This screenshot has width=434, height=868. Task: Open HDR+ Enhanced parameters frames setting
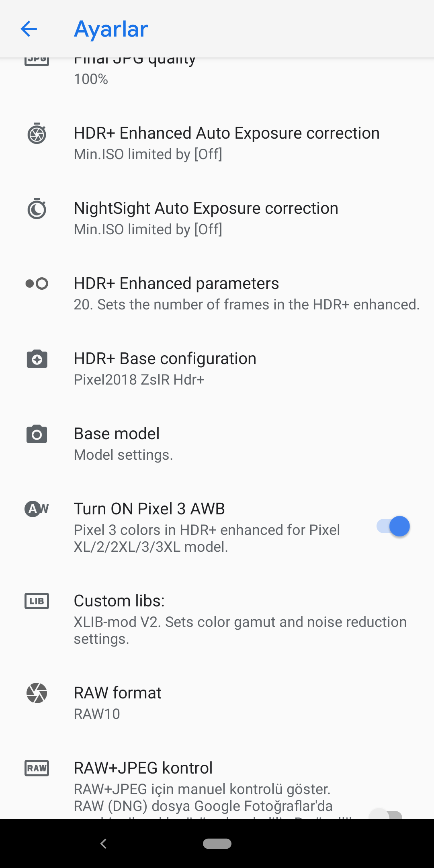(217, 293)
